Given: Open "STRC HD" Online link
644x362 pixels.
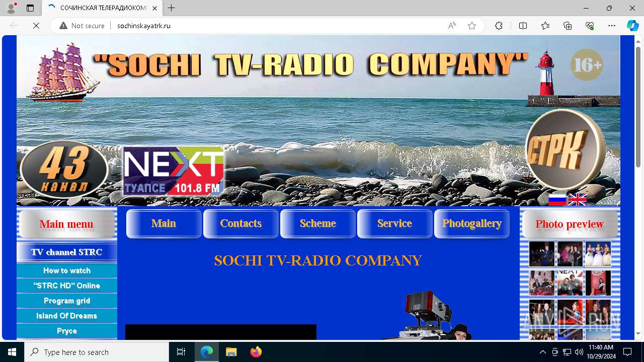Looking at the screenshot, I should [67, 286].
